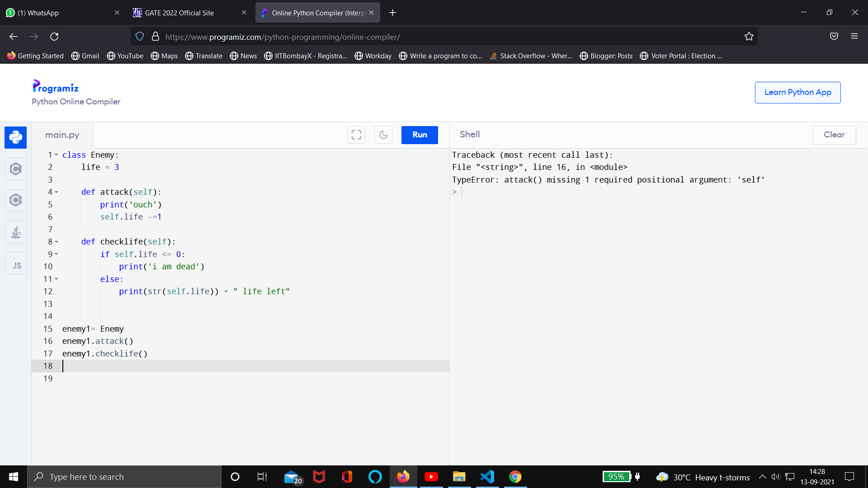Image resolution: width=868 pixels, height=488 pixels.
Task: Open Save to Pocket icon
Action: point(834,37)
